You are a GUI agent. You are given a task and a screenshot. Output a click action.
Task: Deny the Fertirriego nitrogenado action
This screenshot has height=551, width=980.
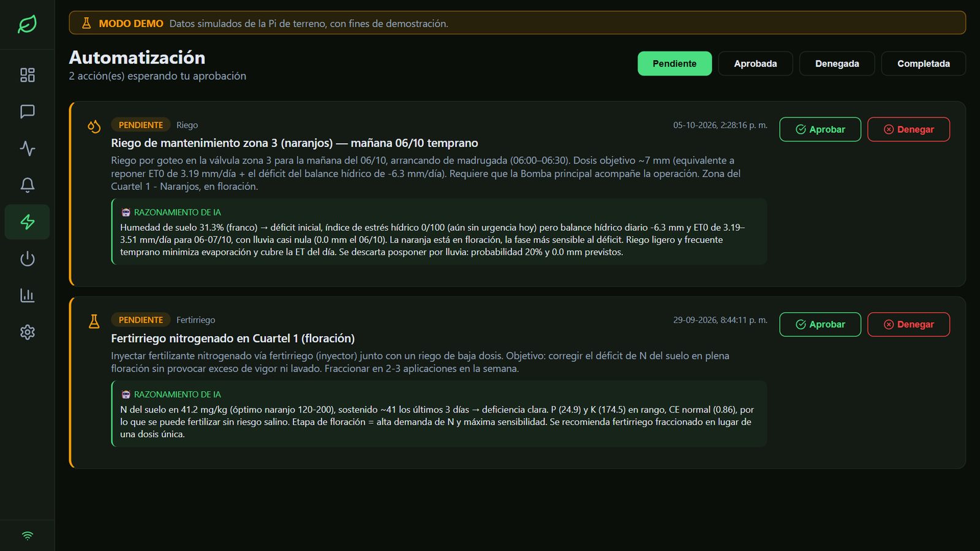(x=908, y=324)
